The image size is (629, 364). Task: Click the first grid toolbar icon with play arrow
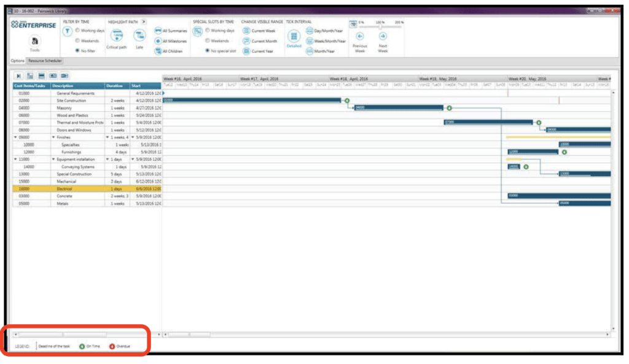click(x=18, y=76)
